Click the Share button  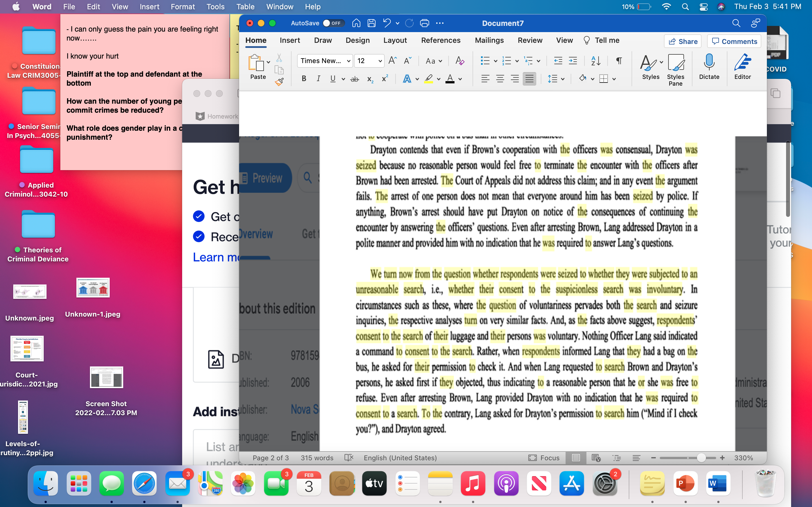[683, 41]
